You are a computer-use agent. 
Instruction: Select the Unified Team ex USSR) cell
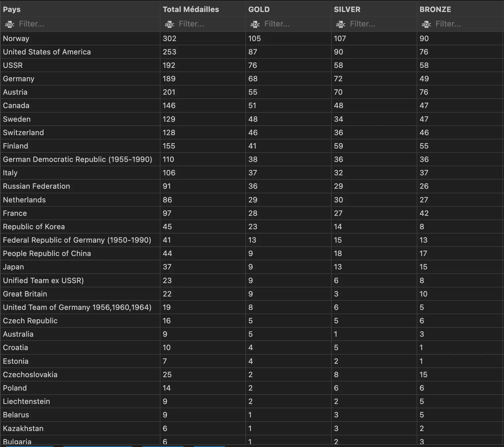[x=80, y=281]
